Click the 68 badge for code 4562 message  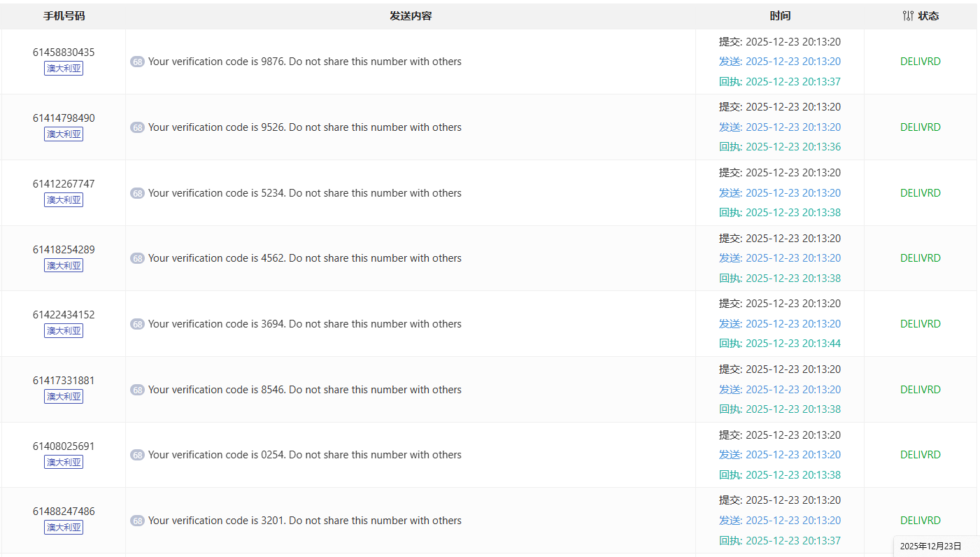(137, 258)
